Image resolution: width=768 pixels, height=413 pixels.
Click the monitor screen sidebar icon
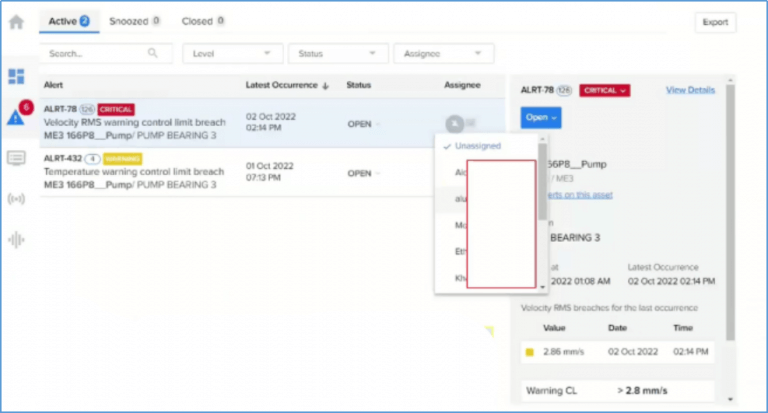click(x=16, y=158)
